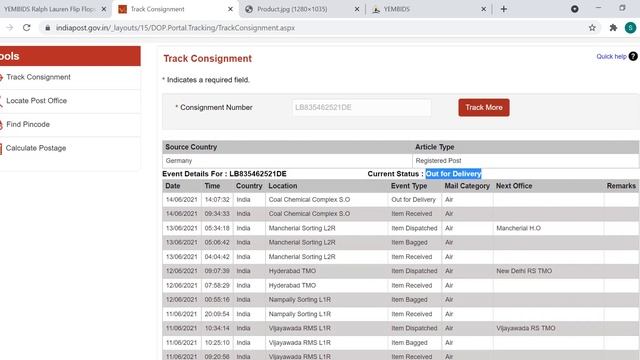Click the Mancherial H.O next office cell
The image size is (640, 360).
pos(518,228)
